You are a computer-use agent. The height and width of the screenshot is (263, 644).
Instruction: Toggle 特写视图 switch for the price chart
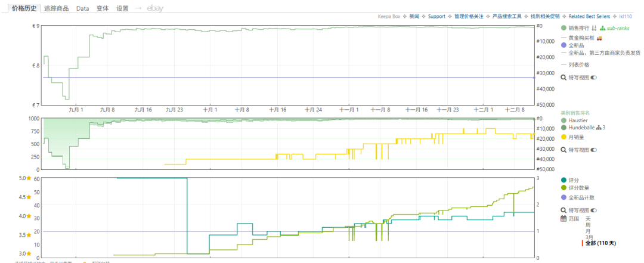tap(594, 78)
